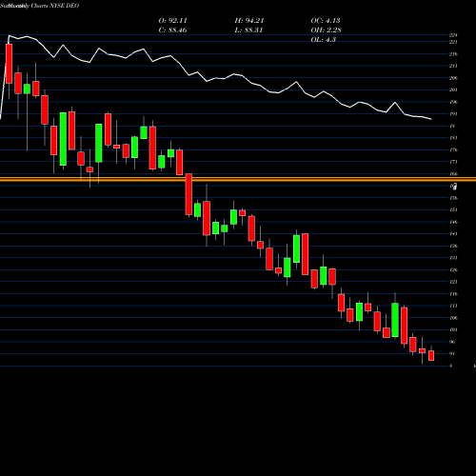Click the 136 price axis label
Screen dimensions: 476x476
click(453, 246)
